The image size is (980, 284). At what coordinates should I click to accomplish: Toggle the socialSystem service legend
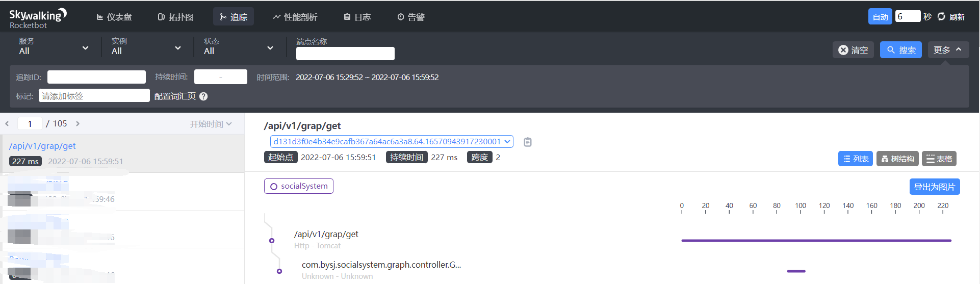point(299,186)
